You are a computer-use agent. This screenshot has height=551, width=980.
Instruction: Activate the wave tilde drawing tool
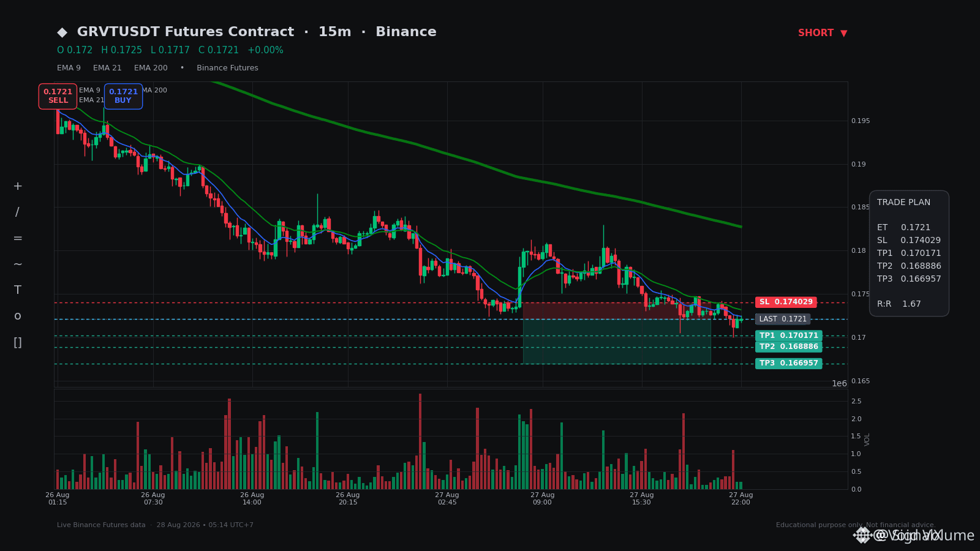(x=18, y=264)
